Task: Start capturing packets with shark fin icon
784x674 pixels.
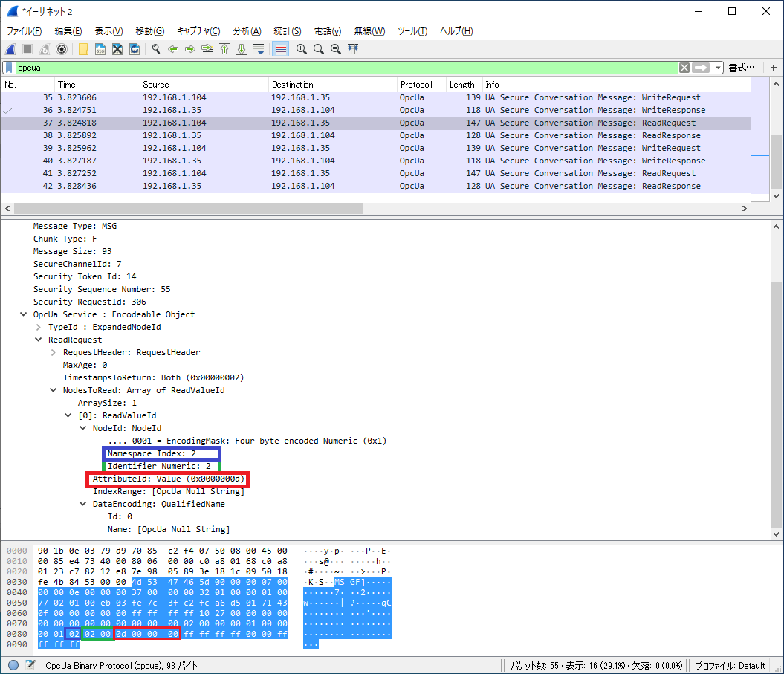Action: point(10,49)
